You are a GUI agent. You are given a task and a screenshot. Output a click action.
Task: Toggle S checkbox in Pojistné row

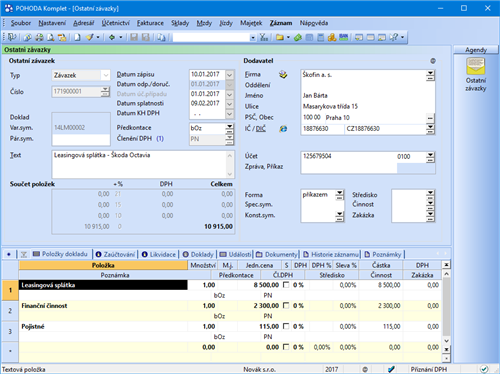[286, 326]
